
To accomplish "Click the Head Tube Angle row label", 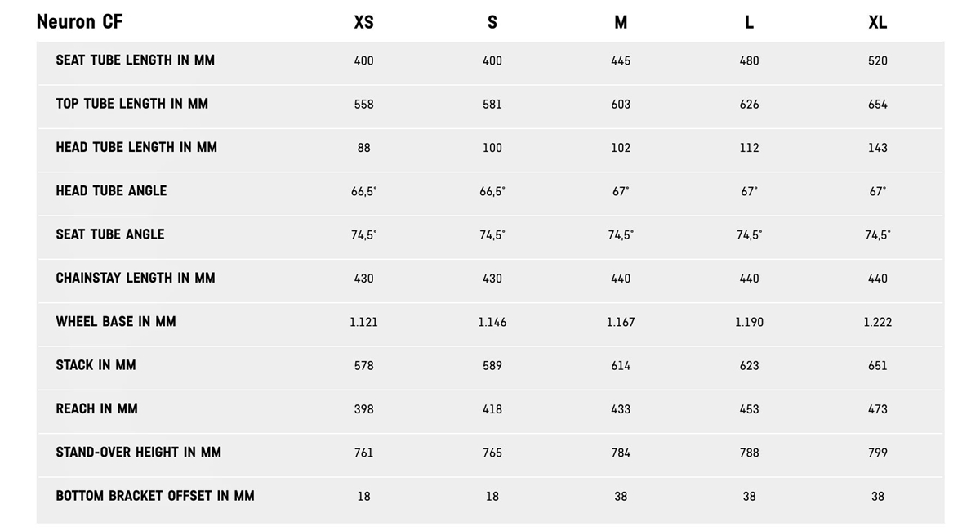I will [x=111, y=191].
